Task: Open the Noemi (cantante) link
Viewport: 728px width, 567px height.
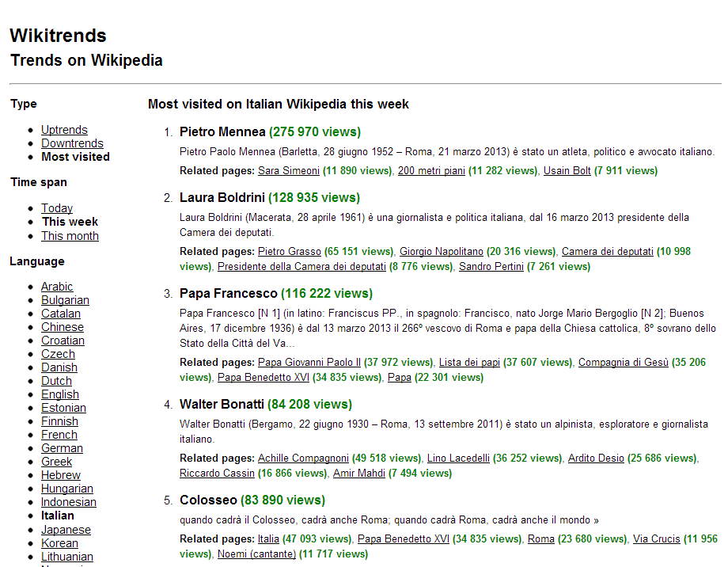Action: [x=256, y=554]
